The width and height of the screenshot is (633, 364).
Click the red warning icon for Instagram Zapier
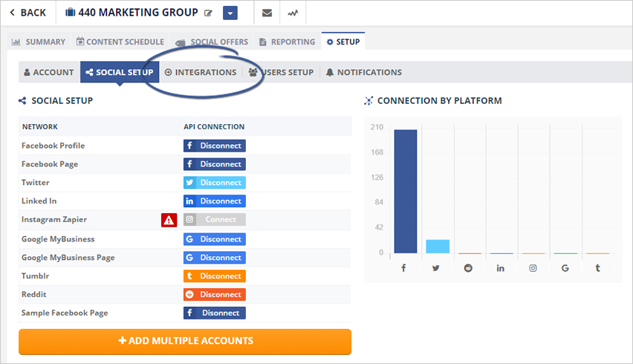tap(169, 220)
